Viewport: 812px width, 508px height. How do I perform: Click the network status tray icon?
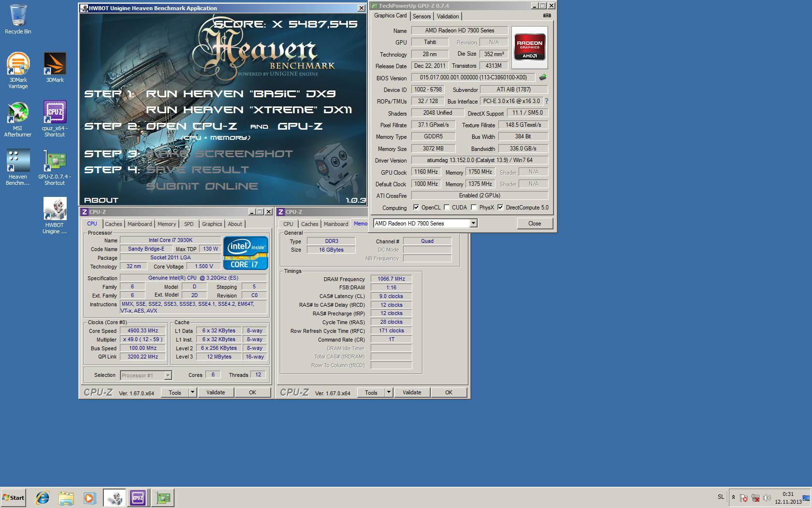pos(755,497)
